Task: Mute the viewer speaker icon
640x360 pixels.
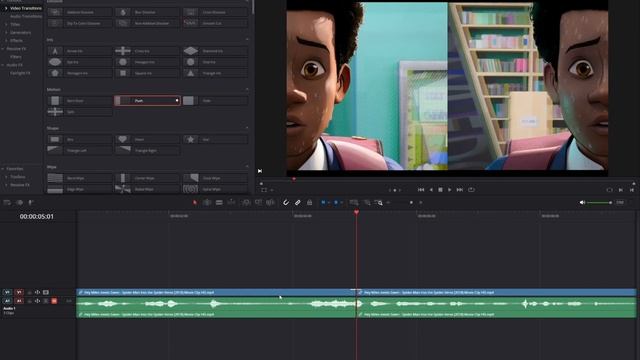Action: click(582, 202)
